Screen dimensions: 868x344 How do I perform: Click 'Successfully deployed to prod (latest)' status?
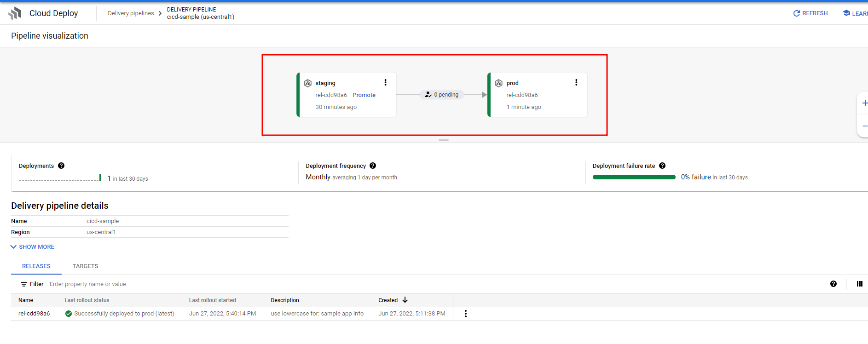124,314
